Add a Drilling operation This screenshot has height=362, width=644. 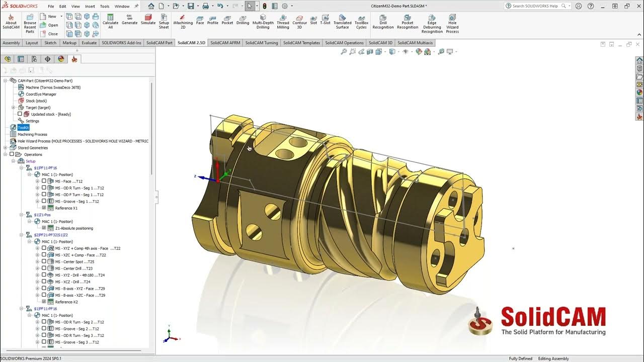[x=243, y=20]
